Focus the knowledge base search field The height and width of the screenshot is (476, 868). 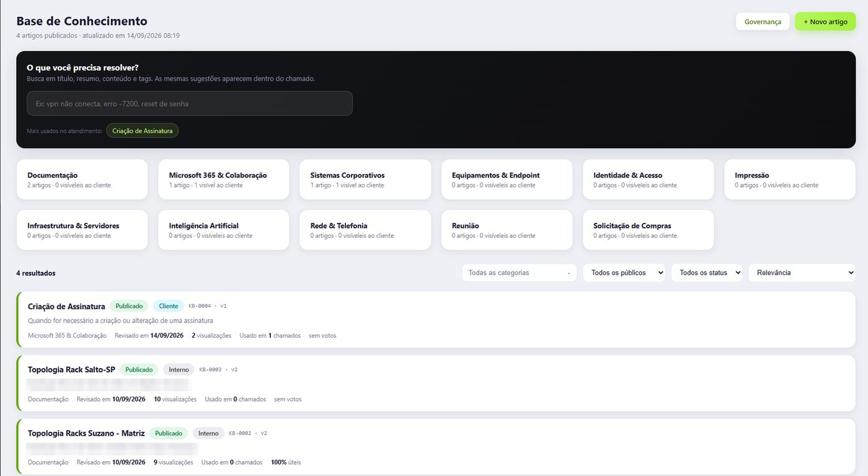coord(190,104)
